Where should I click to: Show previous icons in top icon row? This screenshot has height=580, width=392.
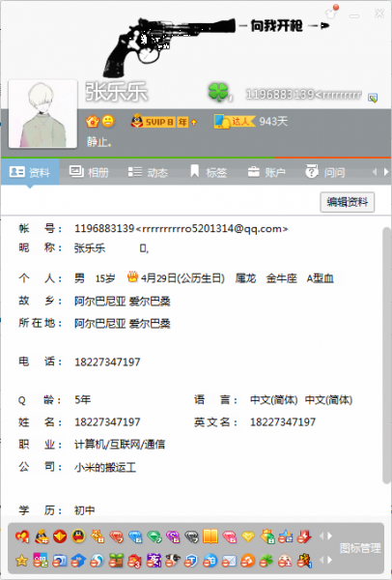(x=321, y=536)
